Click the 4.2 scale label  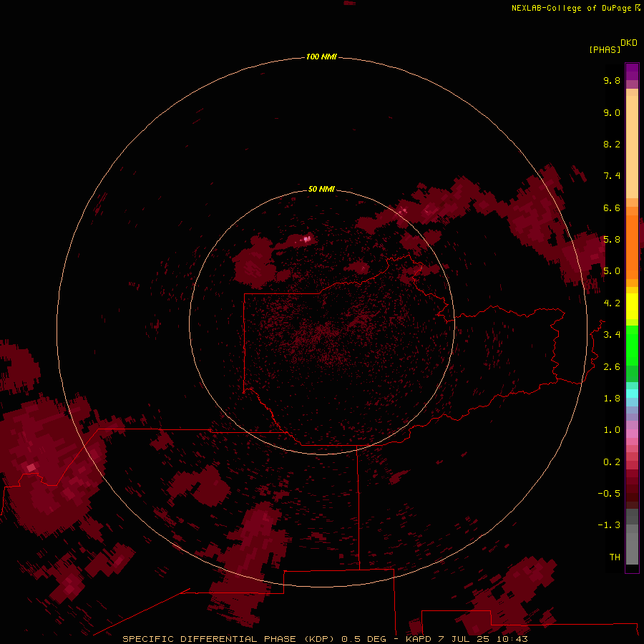pyautogui.click(x=612, y=303)
